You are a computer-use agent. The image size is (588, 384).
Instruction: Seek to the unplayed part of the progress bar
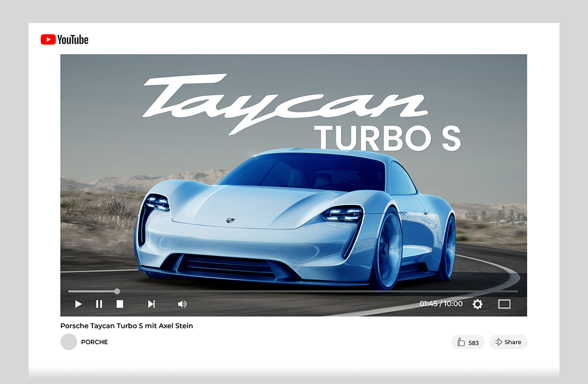click(317, 291)
